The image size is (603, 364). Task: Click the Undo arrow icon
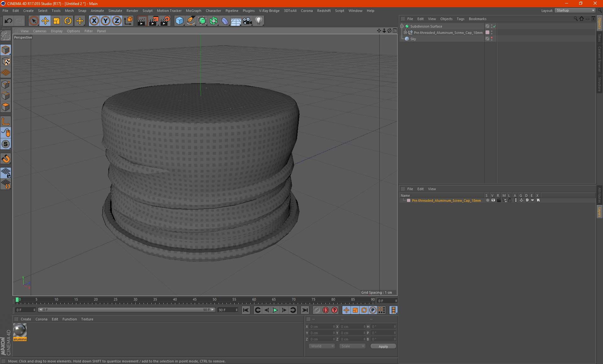click(x=8, y=21)
